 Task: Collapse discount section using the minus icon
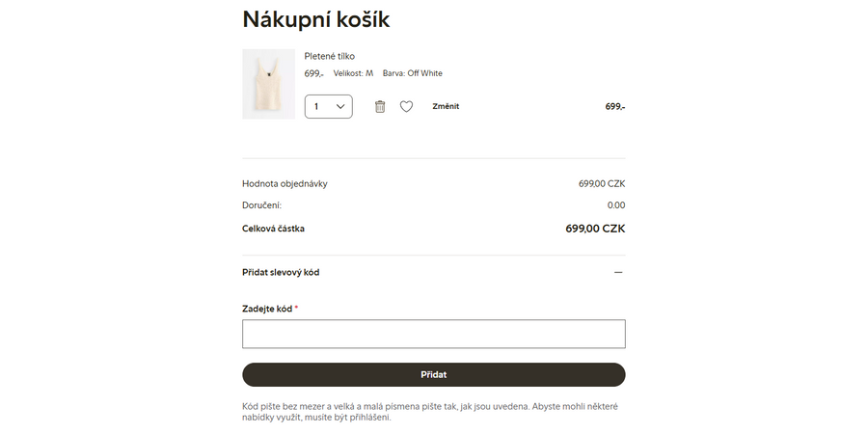618,272
